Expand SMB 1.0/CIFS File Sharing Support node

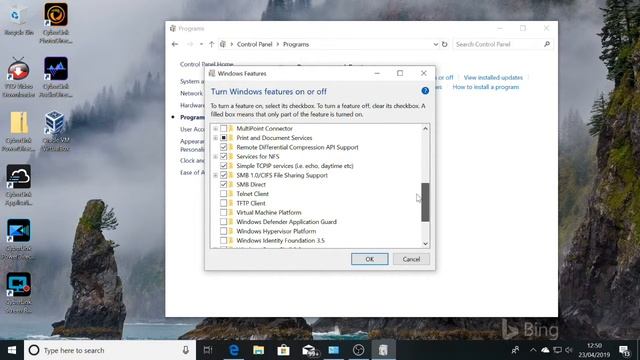[x=216, y=175]
